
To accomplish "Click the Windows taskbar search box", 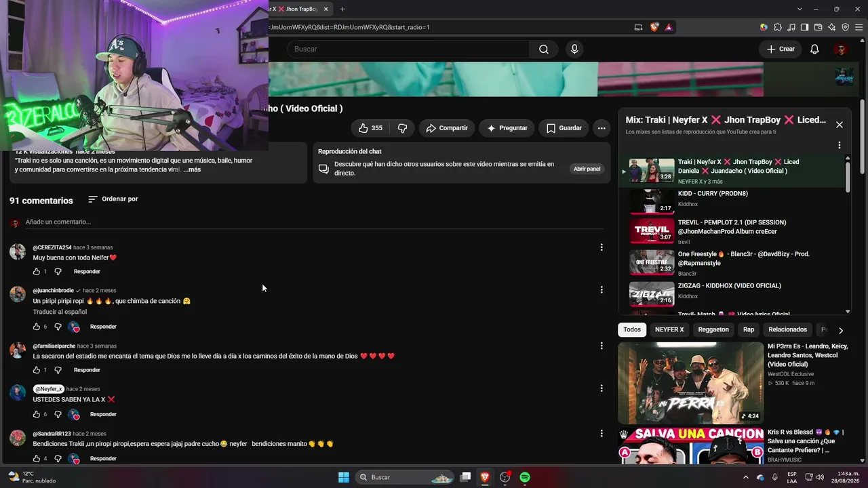I will click(405, 477).
